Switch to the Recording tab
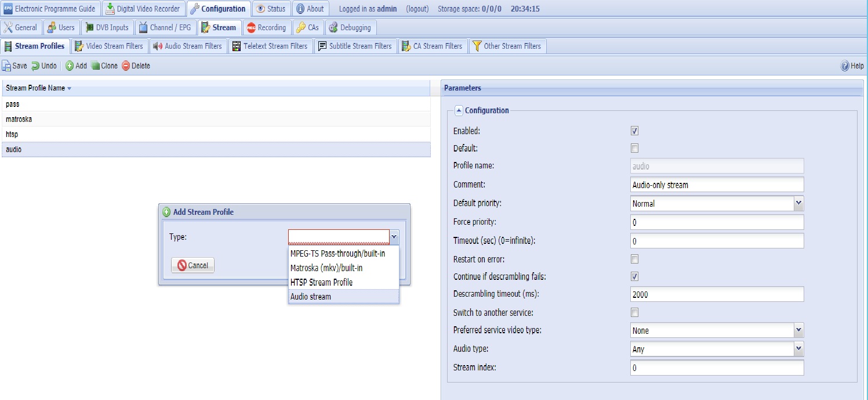 266,27
